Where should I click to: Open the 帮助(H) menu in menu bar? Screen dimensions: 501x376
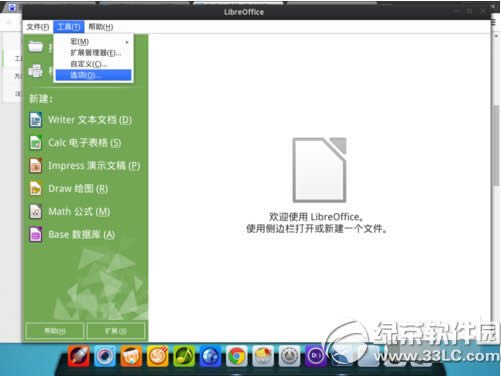pyautogui.click(x=101, y=27)
